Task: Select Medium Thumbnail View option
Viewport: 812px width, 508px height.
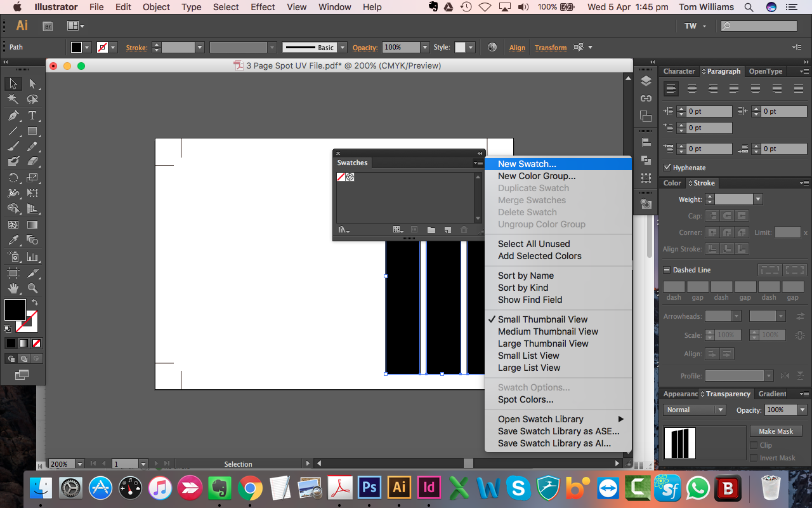Action: tap(547, 331)
